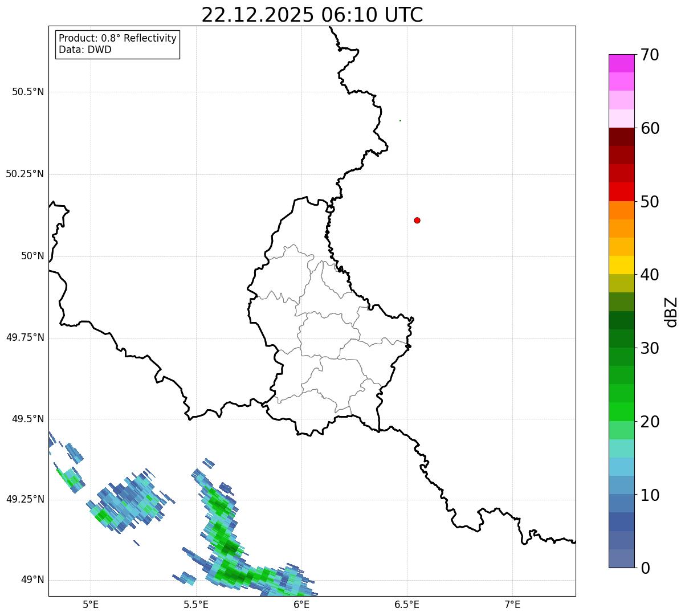Click the '7°E' longitude label
The image size is (685, 616).
(x=512, y=604)
